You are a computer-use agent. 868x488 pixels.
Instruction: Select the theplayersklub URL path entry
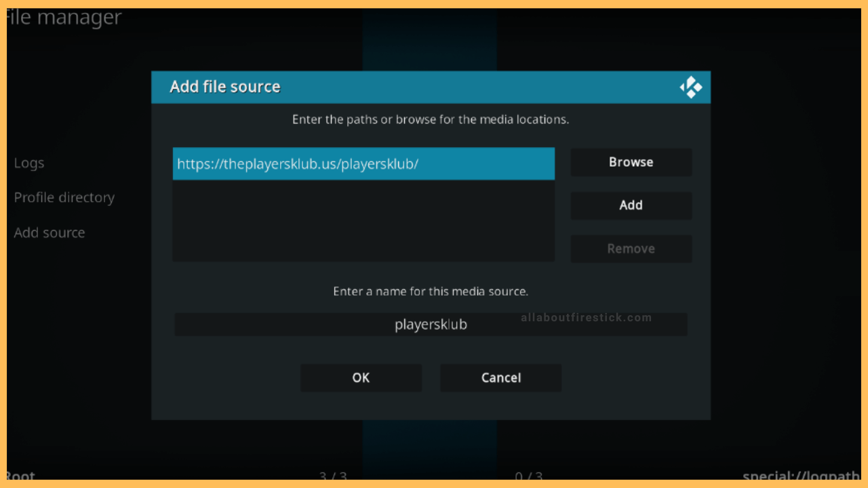point(363,163)
